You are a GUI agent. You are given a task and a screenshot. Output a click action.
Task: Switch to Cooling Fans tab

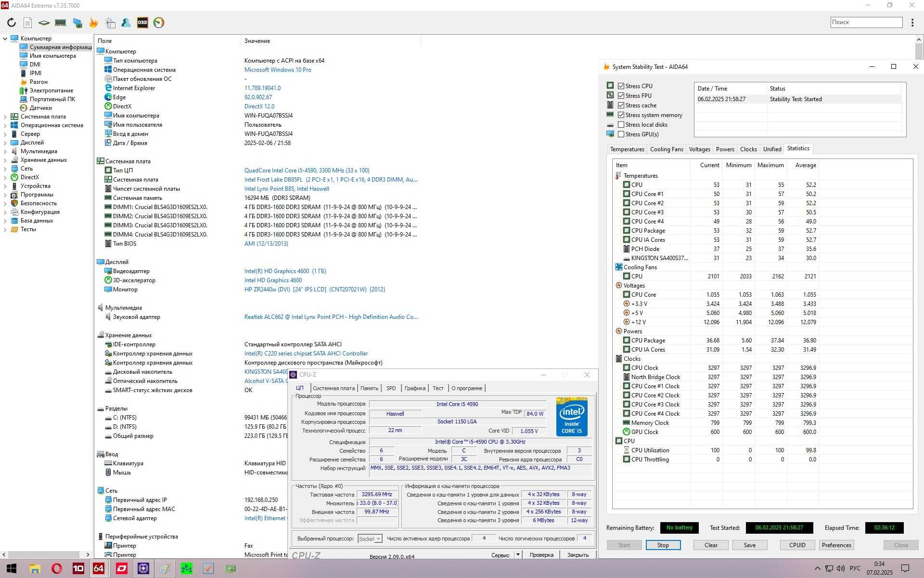click(667, 149)
